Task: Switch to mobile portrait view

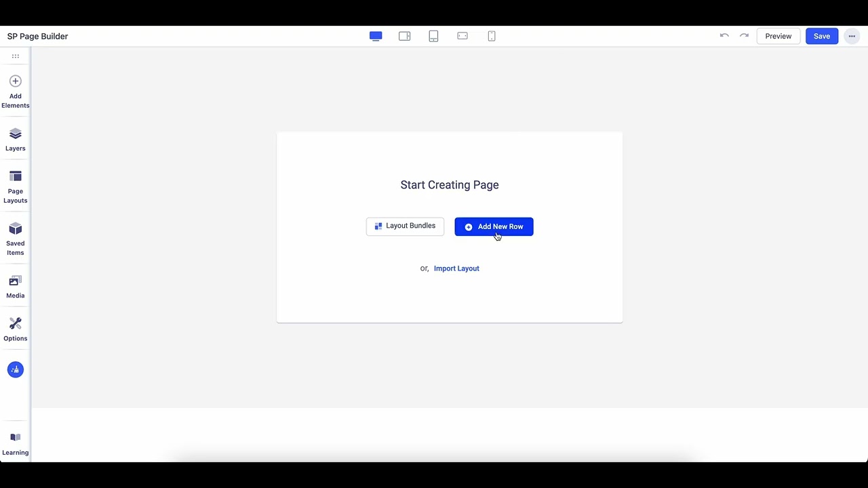Action: (492, 36)
